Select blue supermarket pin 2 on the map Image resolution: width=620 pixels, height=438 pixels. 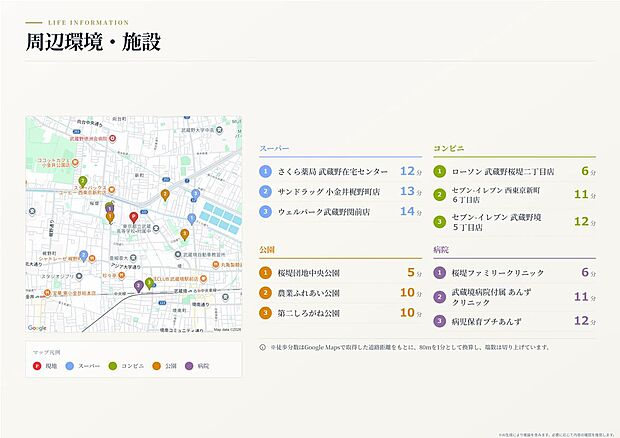[x=83, y=256]
